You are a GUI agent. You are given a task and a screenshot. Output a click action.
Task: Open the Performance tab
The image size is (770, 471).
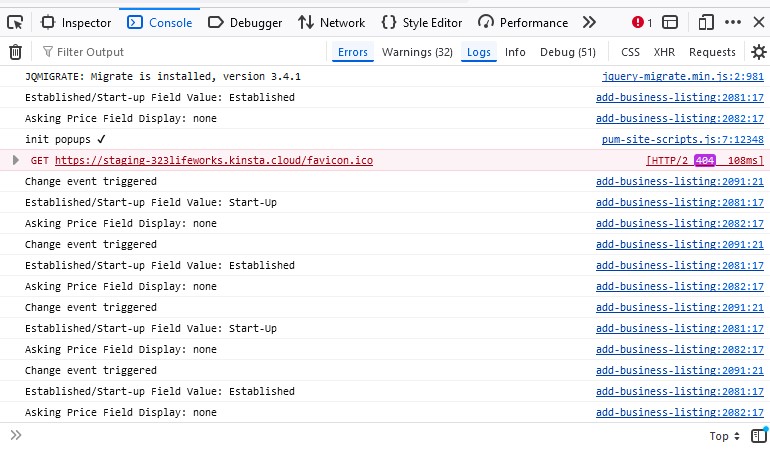point(523,23)
